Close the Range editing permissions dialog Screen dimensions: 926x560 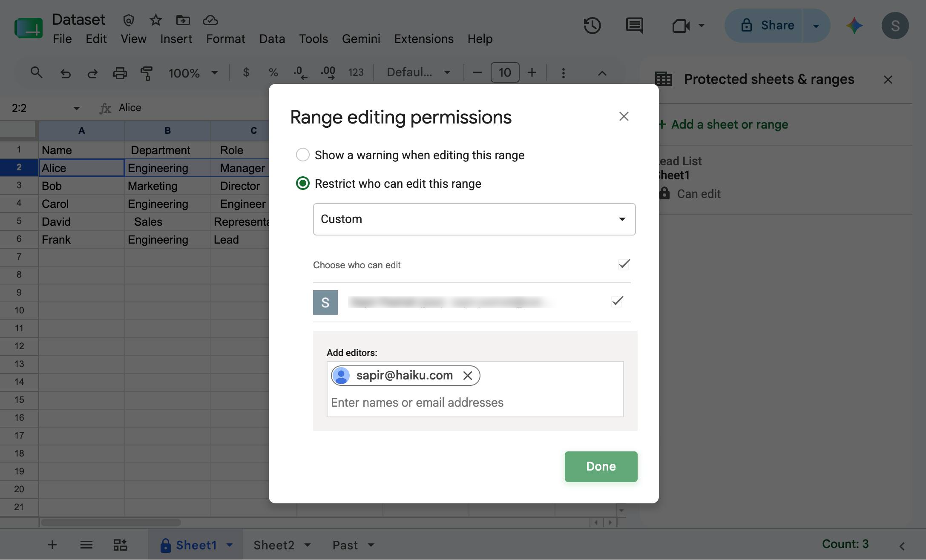[624, 116]
